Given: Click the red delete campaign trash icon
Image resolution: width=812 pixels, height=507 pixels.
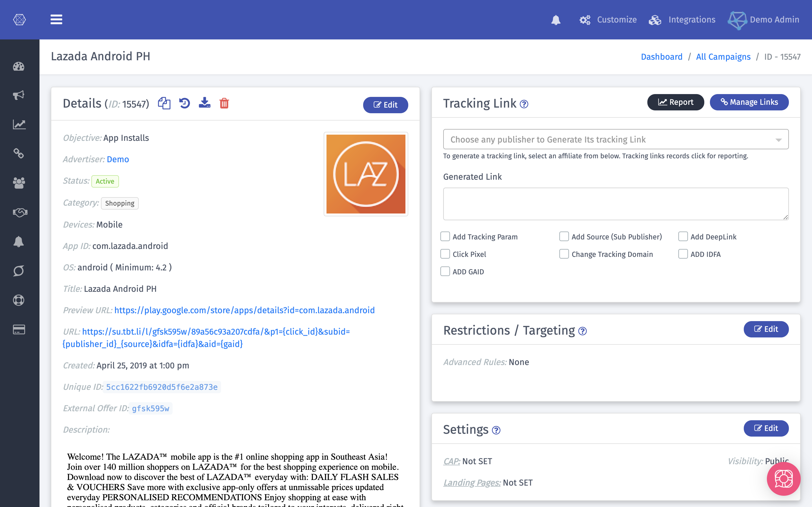Looking at the screenshot, I should (x=224, y=103).
